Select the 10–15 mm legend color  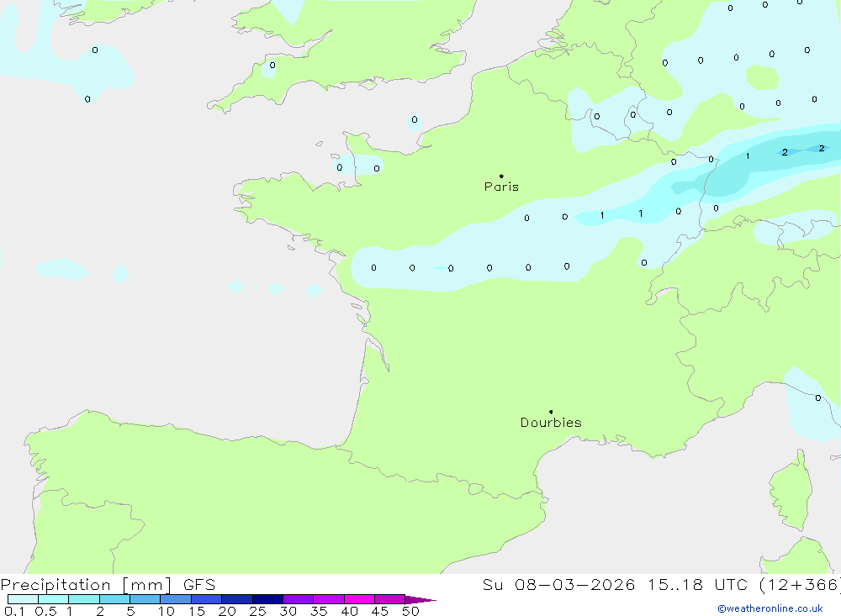click(x=176, y=599)
